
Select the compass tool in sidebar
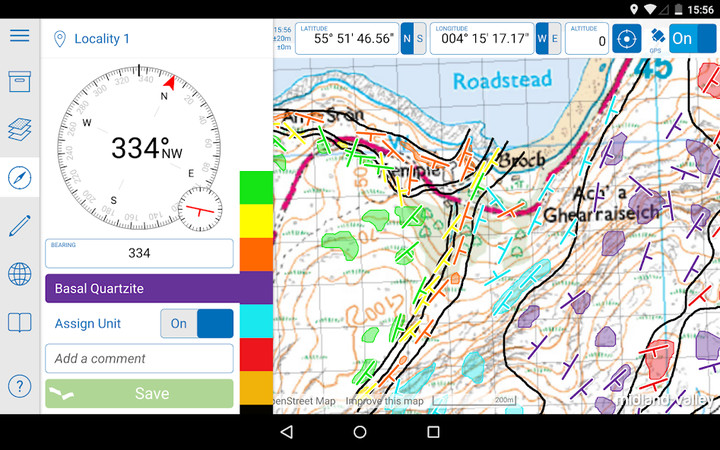point(19,178)
